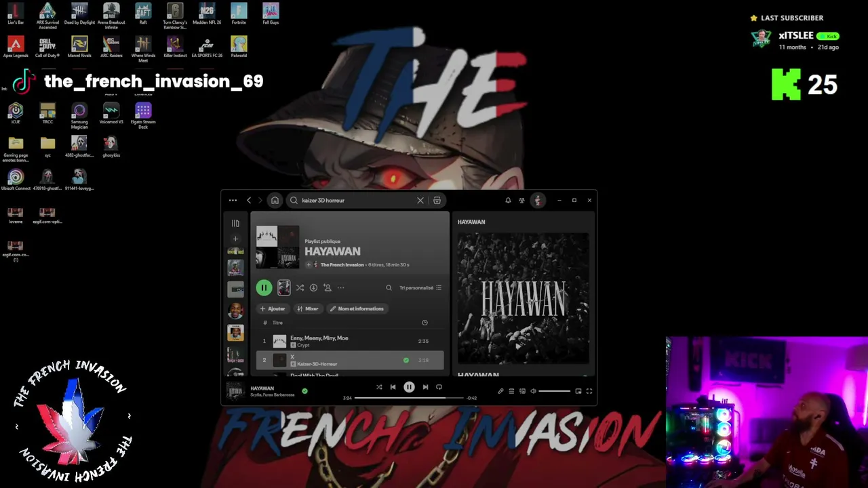Viewport: 868px width, 488px height.
Task: Open The French Invasion profile link
Action: tap(342, 265)
